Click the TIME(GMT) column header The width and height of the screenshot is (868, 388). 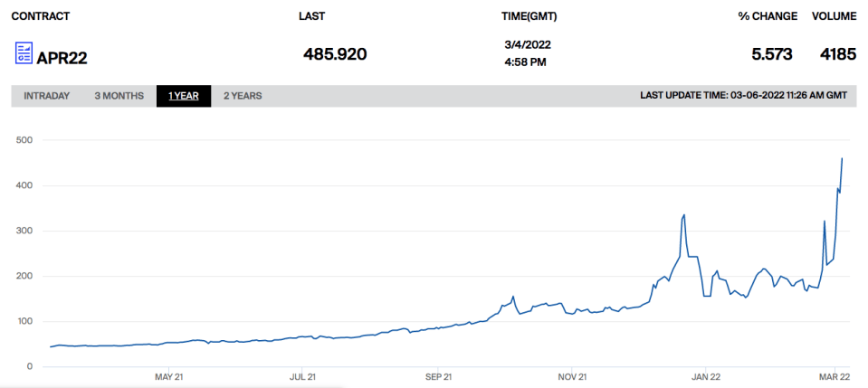point(529,16)
